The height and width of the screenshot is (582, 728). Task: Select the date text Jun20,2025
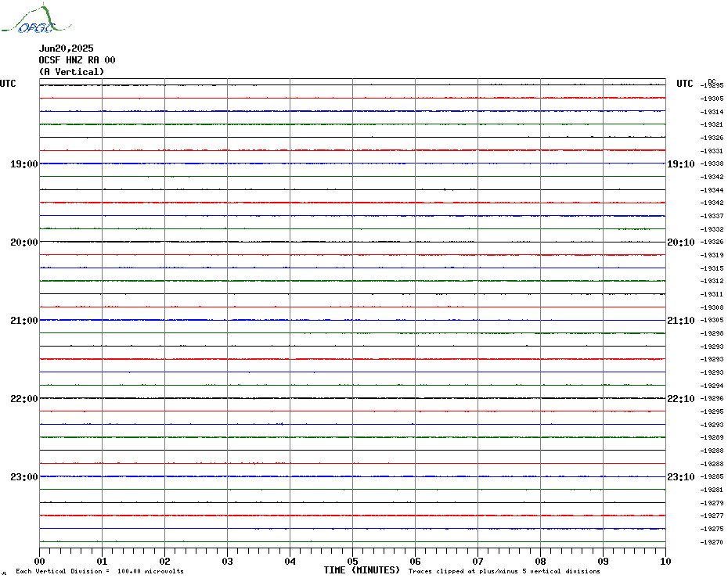(x=66, y=48)
